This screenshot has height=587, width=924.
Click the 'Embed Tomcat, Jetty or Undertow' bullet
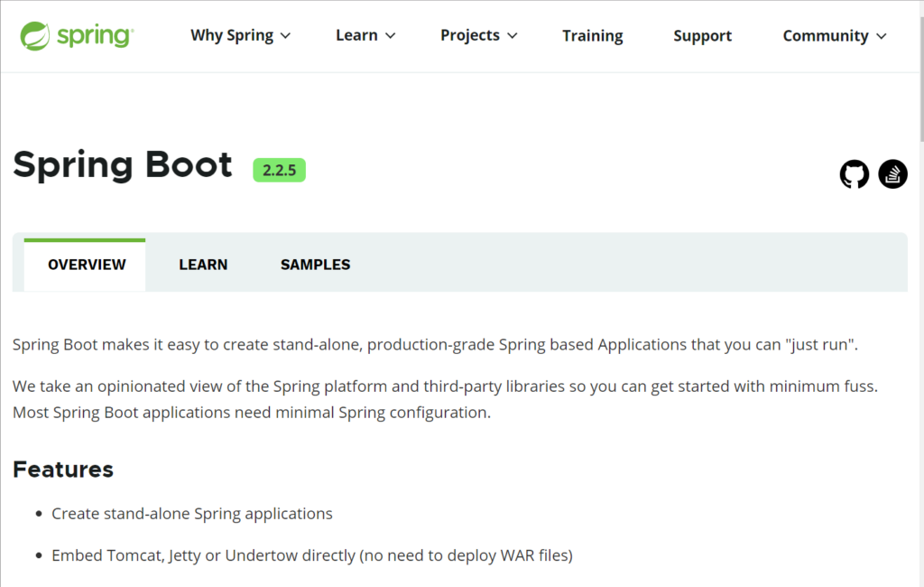point(312,555)
